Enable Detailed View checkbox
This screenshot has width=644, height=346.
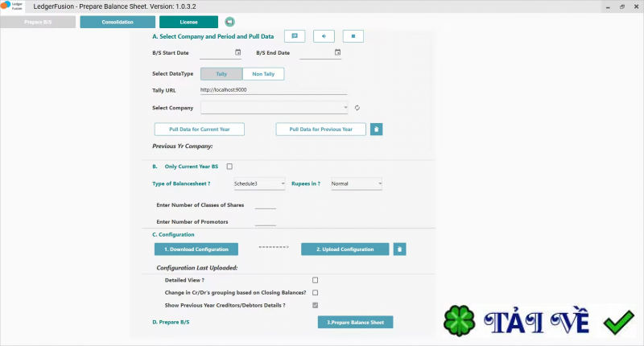click(315, 280)
